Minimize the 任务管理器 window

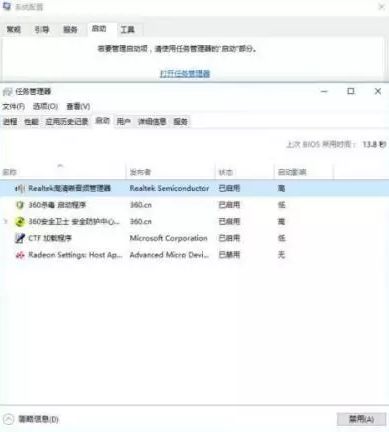pyautogui.click(x=324, y=91)
